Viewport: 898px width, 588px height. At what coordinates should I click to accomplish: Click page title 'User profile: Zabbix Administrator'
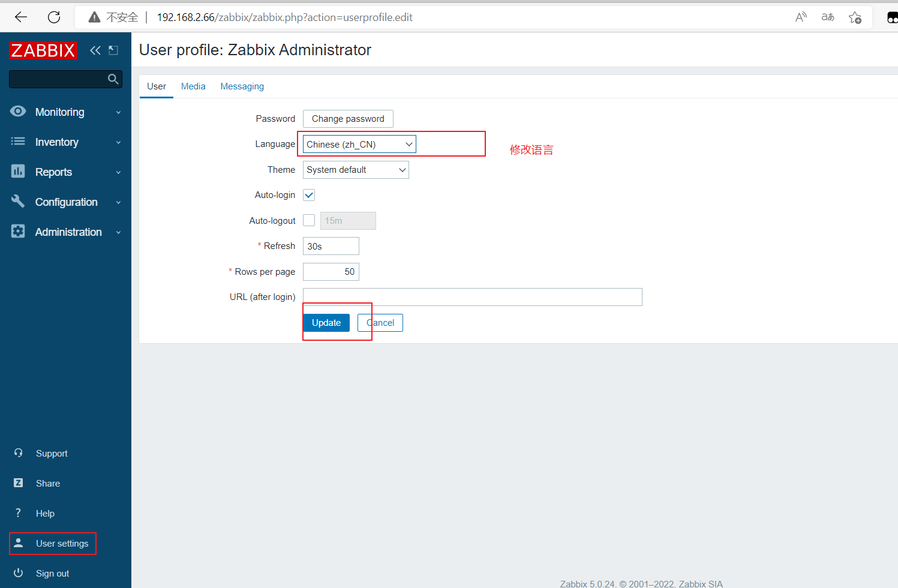[255, 50]
